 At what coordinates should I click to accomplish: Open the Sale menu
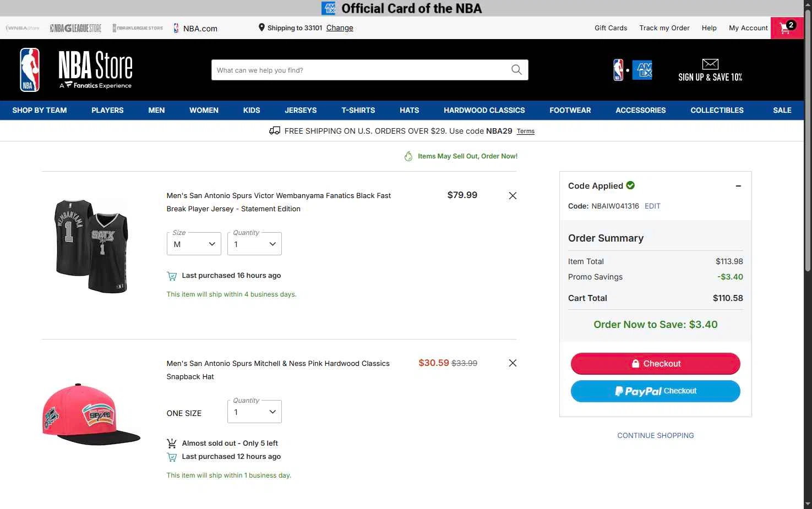(782, 110)
